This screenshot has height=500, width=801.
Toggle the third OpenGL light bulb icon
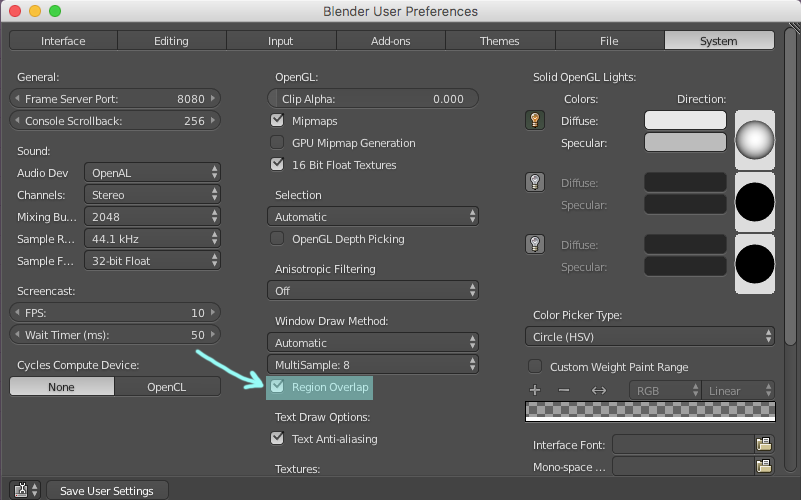pos(535,244)
